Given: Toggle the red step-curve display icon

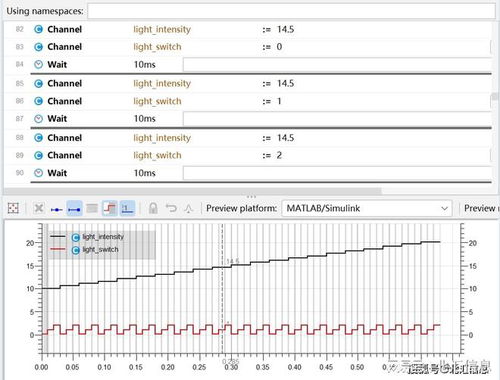Looking at the screenshot, I should point(110,208).
